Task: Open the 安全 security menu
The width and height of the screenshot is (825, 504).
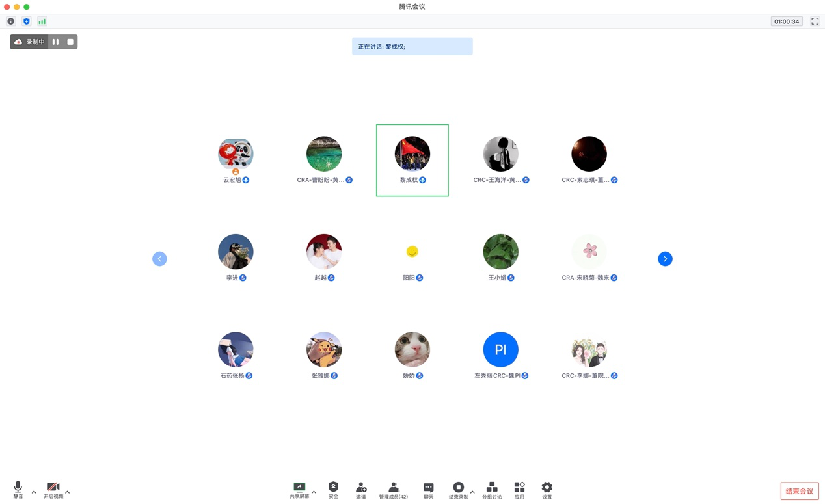Action: point(333,490)
